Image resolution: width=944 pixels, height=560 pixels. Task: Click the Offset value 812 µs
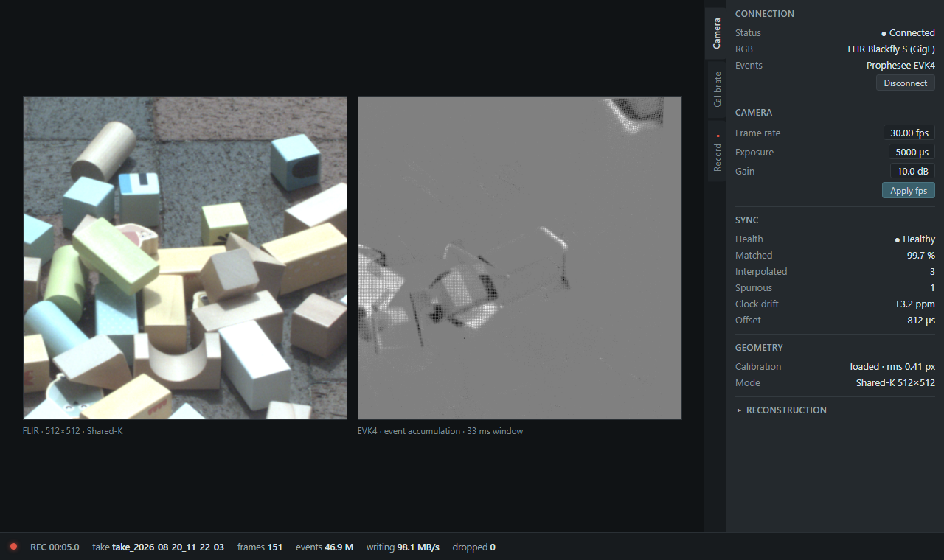(x=921, y=321)
